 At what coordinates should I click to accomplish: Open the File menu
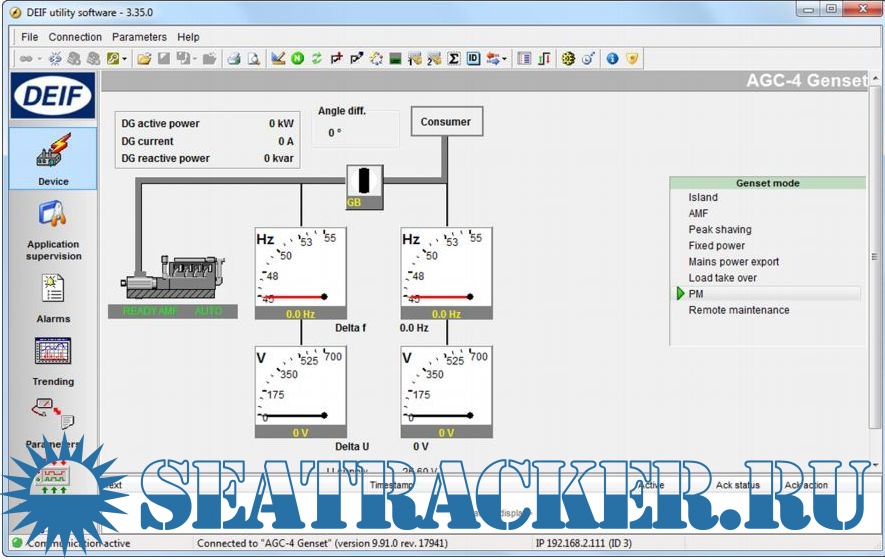click(x=29, y=37)
